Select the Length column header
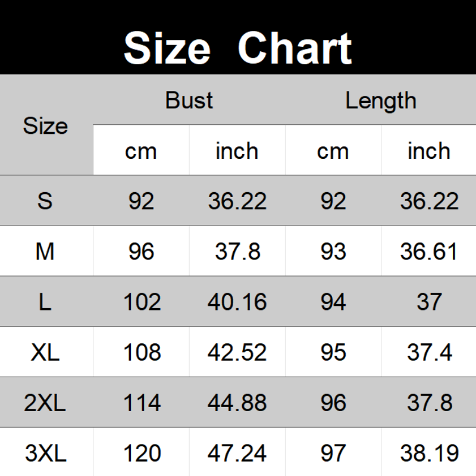Screen dimensions: 476x476 point(381,100)
